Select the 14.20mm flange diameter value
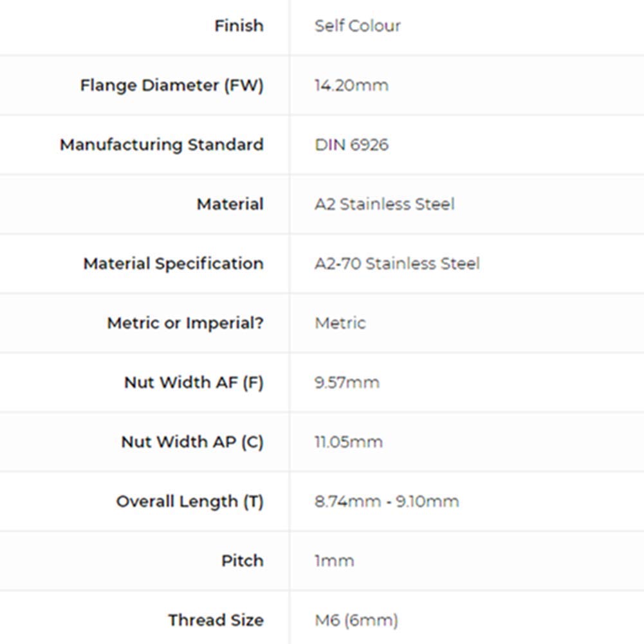The image size is (644, 644). click(x=351, y=86)
